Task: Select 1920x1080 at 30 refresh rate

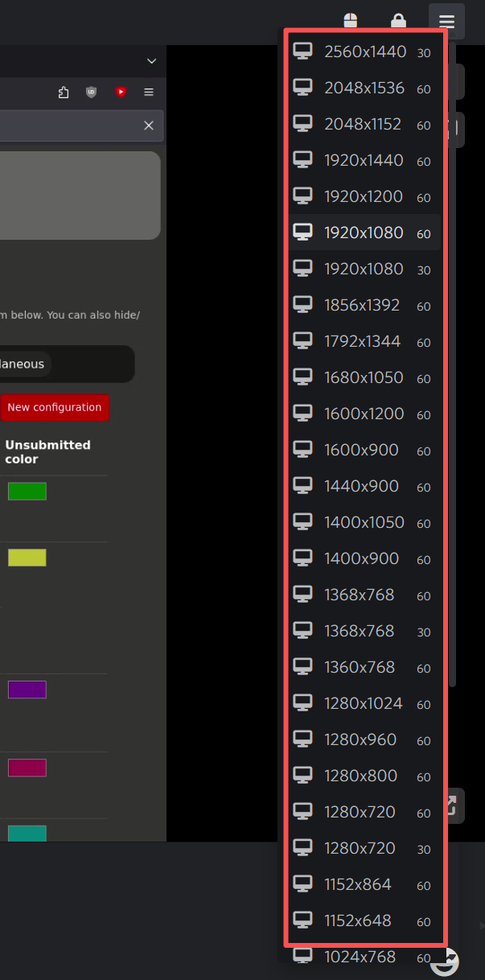Action: [x=364, y=270]
